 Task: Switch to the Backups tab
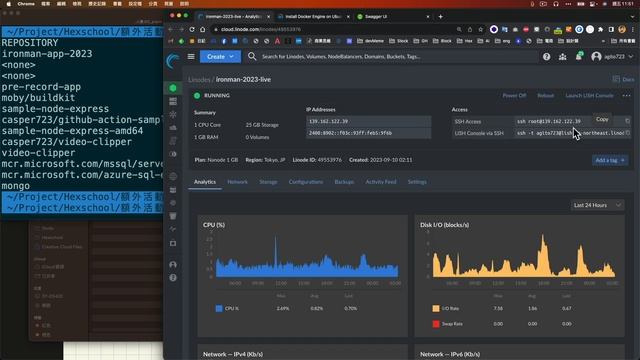click(x=344, y=182)
